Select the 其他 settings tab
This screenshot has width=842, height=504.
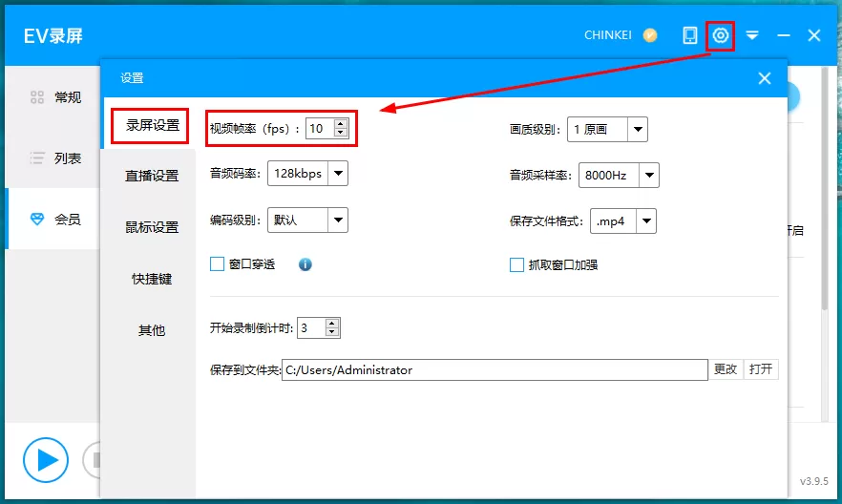pyautogui.click(x=152, y=330)
